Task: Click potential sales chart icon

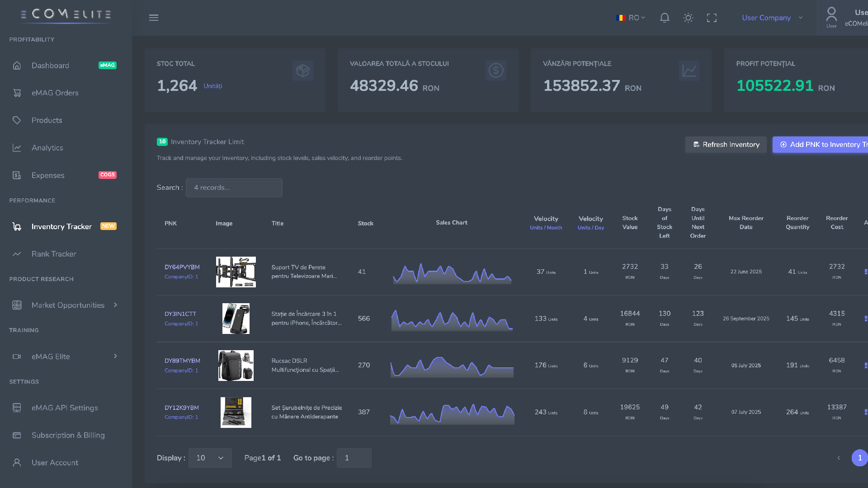Action: (x=689, y=70)
